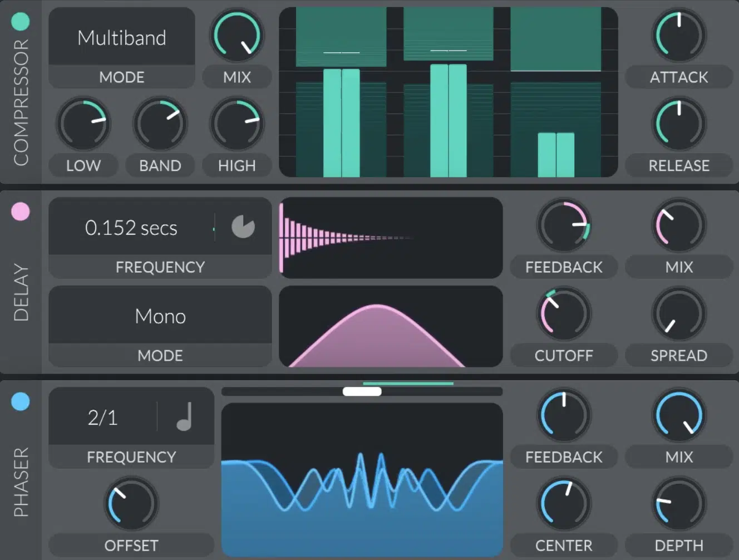Click the CENTER label
The width and height of the screenshot is (739, 560).
coord(564,546)
